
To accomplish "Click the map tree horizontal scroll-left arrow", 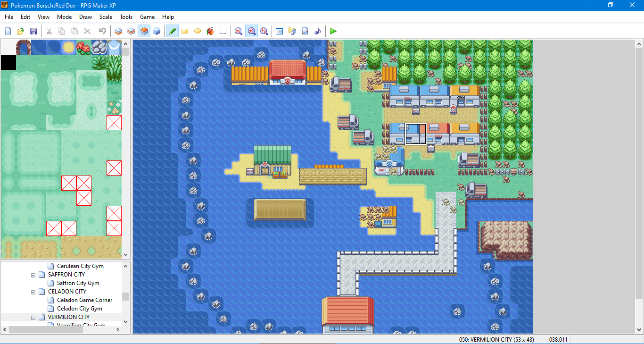I will pos(5,330).
